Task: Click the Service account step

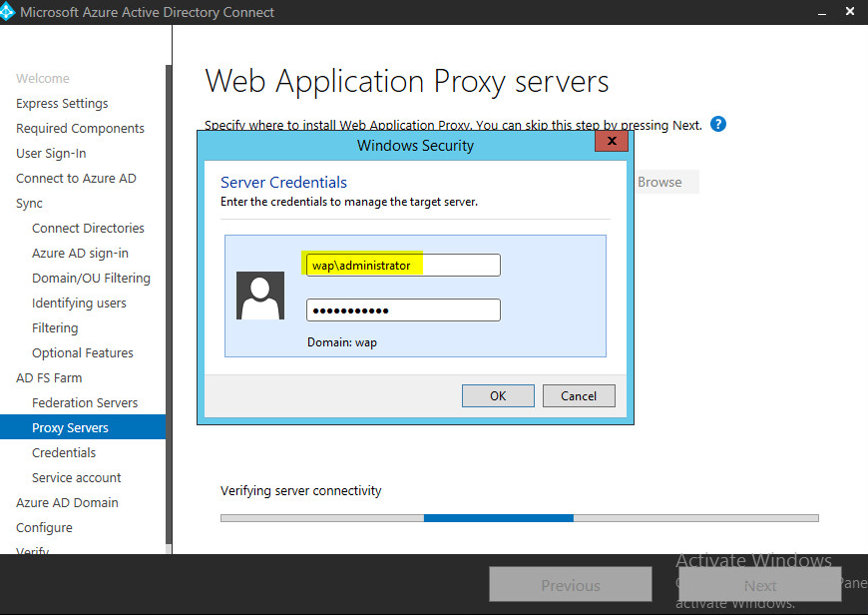Action: 77,478
